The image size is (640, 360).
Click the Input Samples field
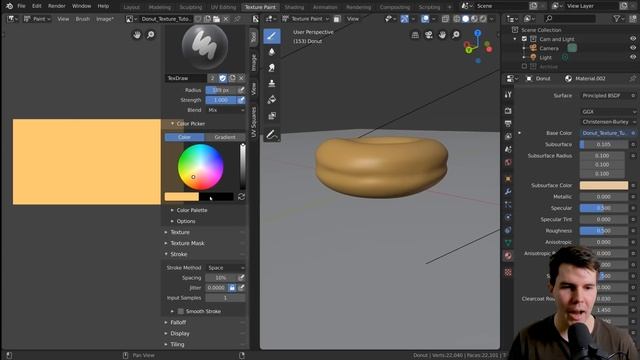225,298
